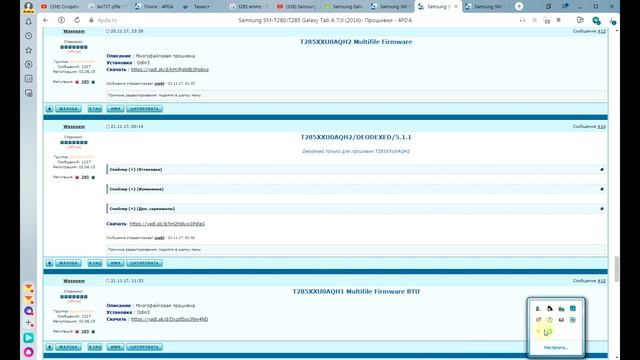Open yadi.sk download link in AQH1 BTU post
Viewport: 640px width, 360px height.
coord(169,319)
